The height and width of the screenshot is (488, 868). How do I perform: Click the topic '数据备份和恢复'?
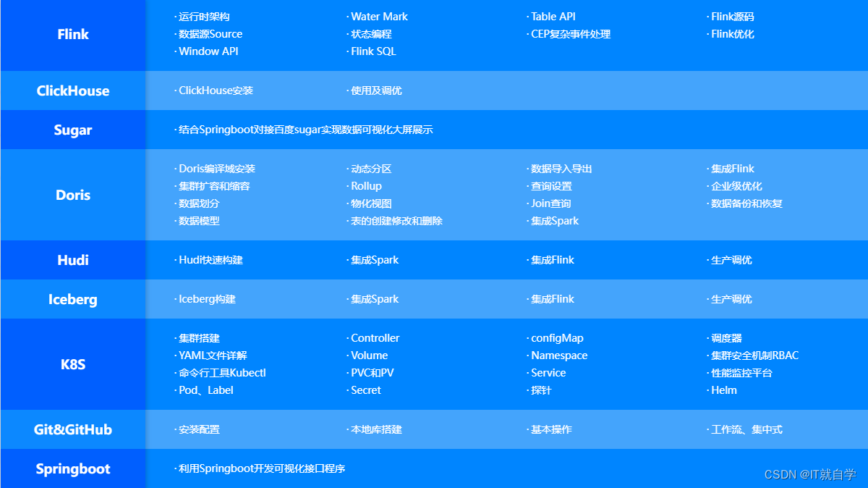746,203
